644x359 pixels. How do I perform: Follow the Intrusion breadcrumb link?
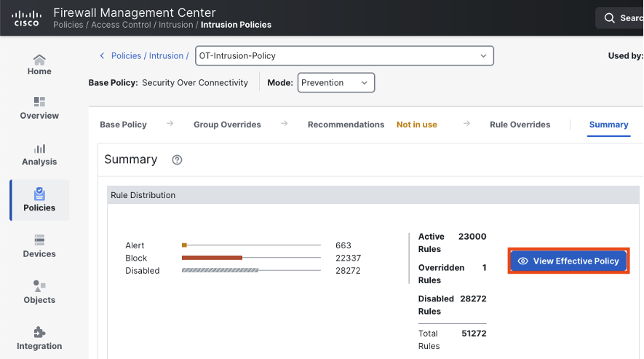(166, 55)
